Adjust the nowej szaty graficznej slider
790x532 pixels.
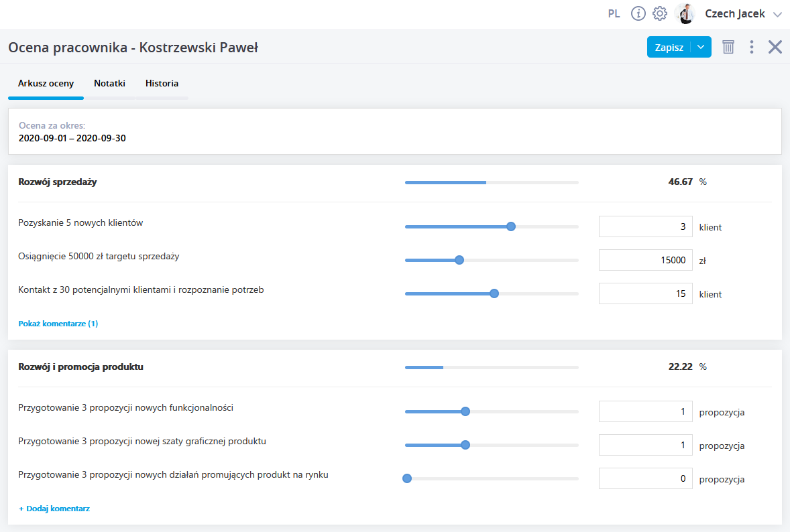(x=492, y=445)
